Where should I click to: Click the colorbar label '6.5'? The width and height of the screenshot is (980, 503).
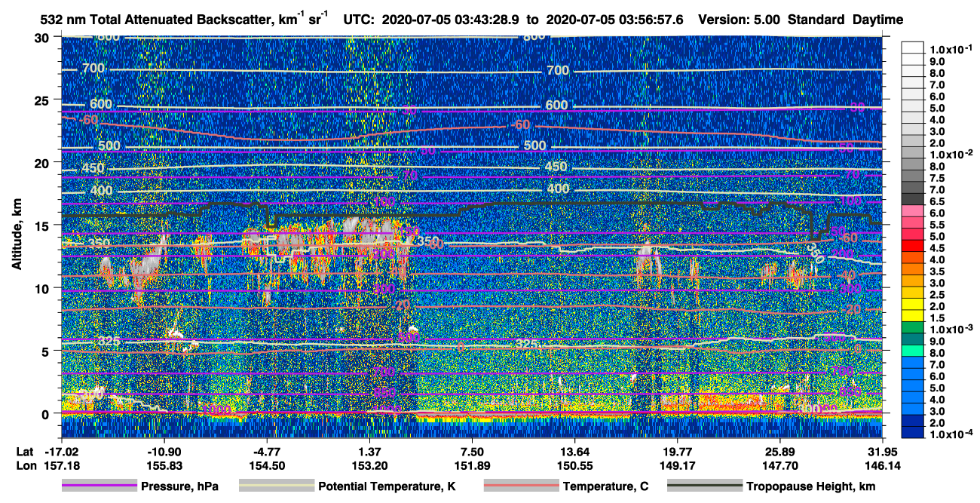(x=936, y=202)
